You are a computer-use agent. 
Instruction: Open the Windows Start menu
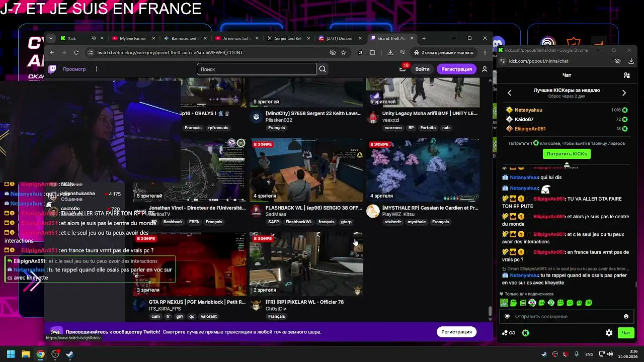tap(11, 354)
